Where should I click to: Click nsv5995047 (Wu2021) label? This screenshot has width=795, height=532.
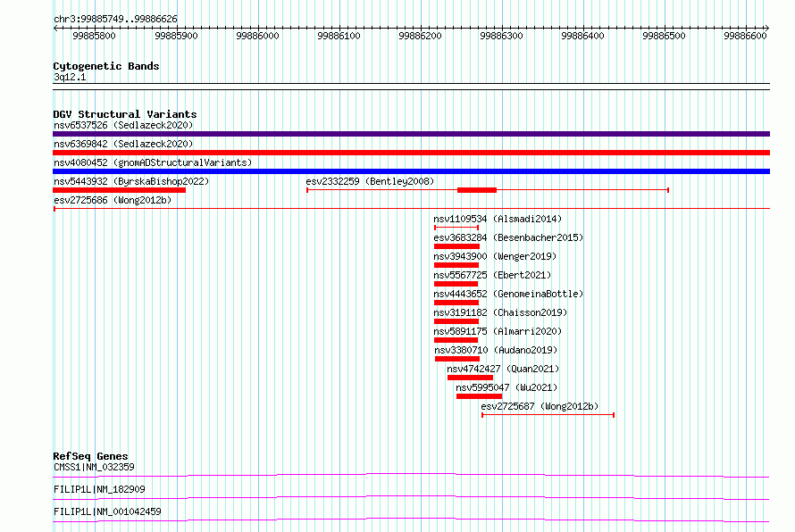[x=506, y=387]
